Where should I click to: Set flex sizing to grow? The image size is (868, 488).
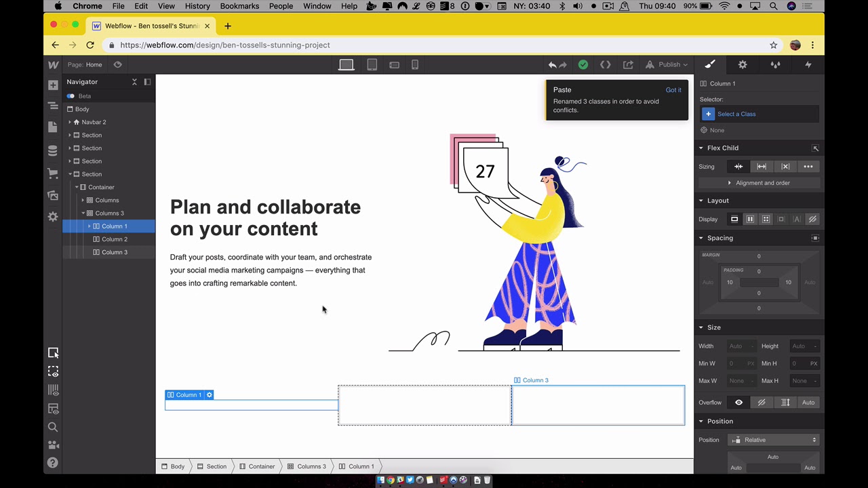click(762, 167)
